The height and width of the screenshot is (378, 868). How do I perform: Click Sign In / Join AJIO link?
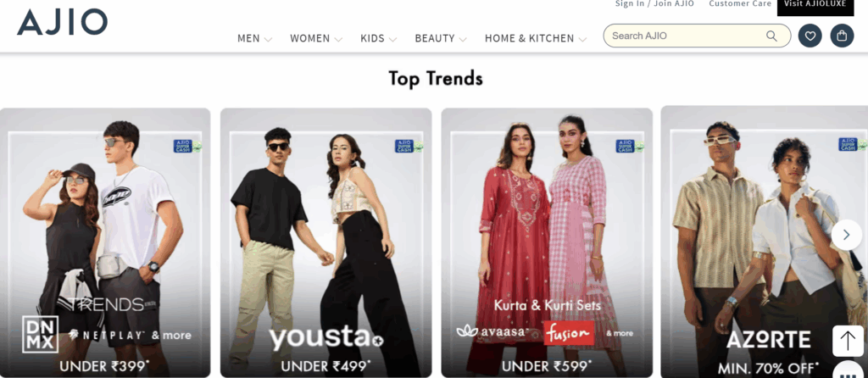(x=654, y=4)
